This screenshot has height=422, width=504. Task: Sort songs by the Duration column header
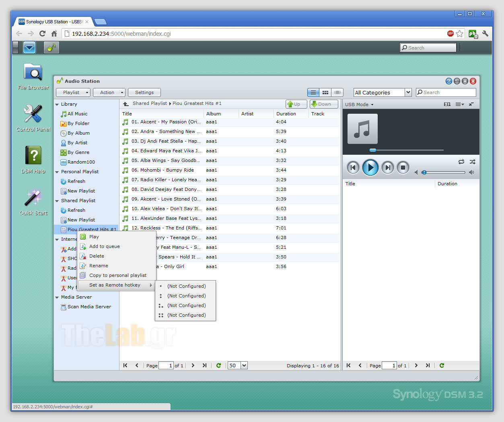(x=291, y=114)
